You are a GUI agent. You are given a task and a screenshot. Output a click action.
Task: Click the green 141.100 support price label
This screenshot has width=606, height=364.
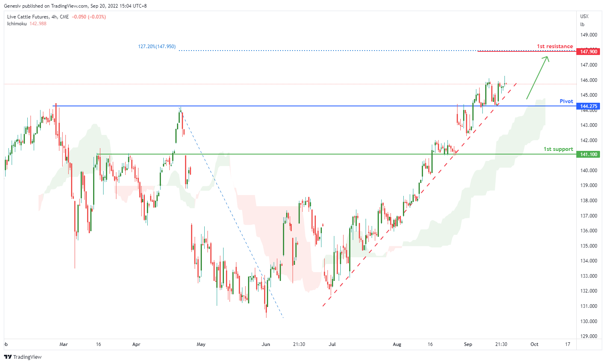pyautogui.click(x=588, y=155)
